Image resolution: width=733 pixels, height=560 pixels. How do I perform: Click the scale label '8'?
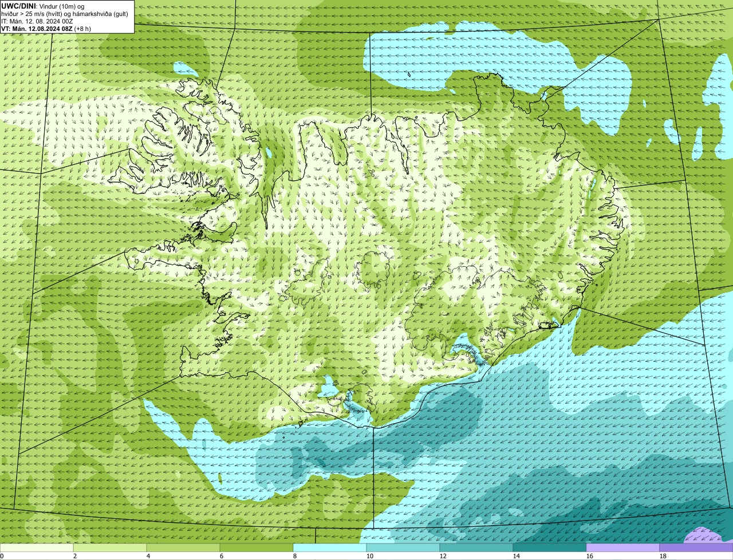(x=295, y=556)
